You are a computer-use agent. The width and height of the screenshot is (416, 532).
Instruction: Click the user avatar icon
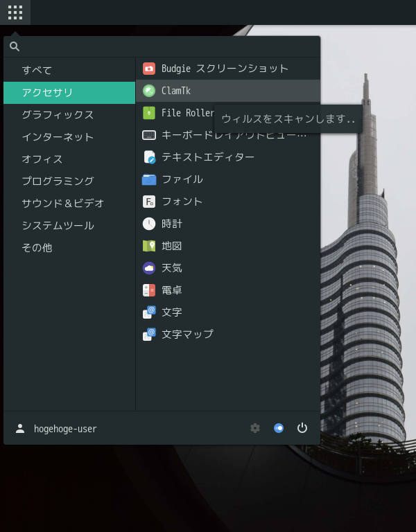(20, 429)
